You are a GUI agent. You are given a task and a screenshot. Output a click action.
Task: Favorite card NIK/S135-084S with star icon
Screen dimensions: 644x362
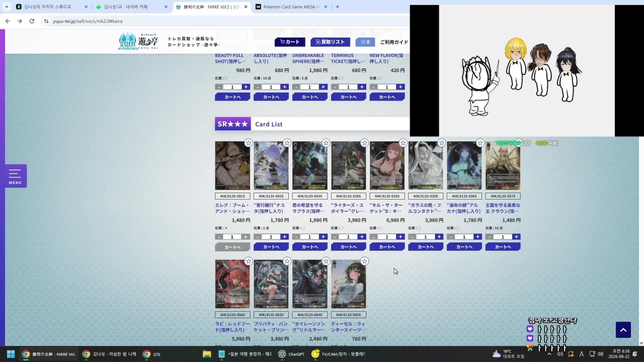point(326,261)
